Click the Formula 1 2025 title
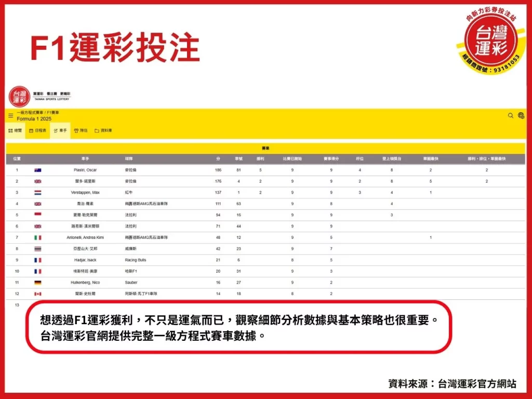Image resolution: width=532 pixels, height=399 pixels. pyautogui.click(x=34, y=119)
